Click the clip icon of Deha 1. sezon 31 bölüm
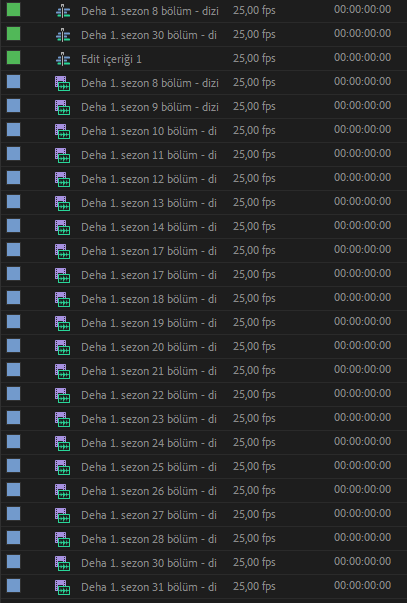 [62, 587]
